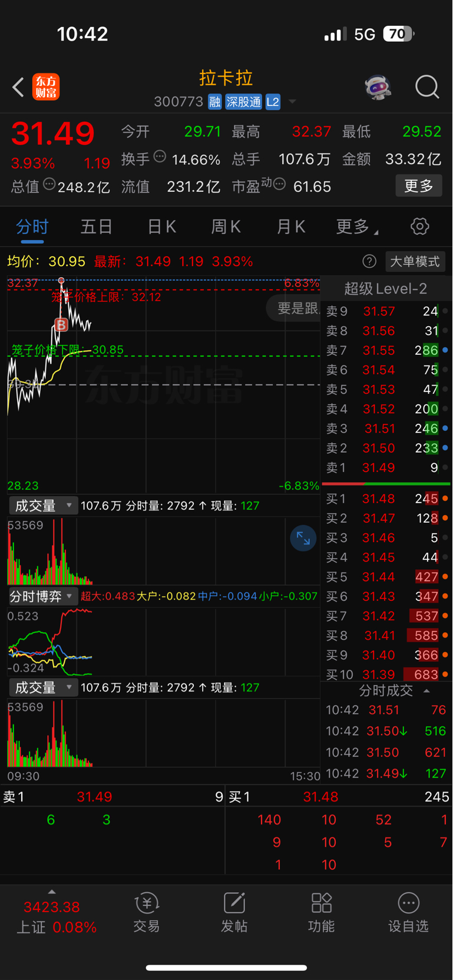
Task: Go back using the left arrow
Action: click(18, 88)
